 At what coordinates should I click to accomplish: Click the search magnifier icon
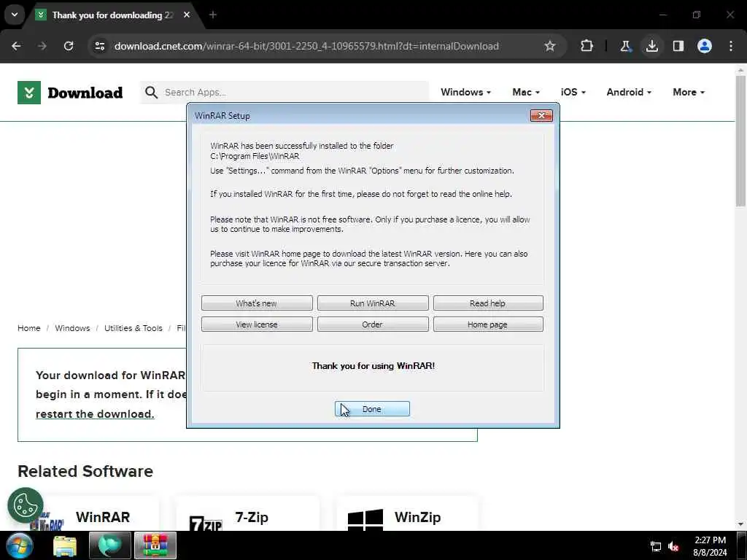point(151,93)
